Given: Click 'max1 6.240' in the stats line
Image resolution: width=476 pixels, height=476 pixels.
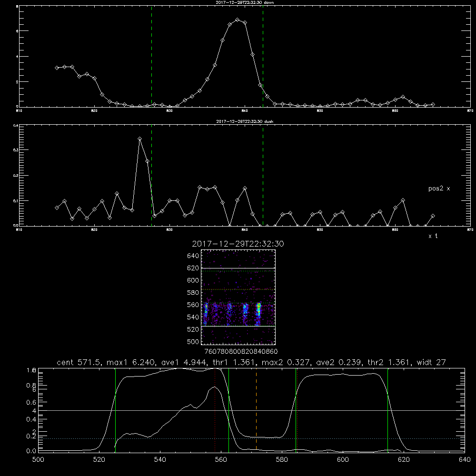Looking at the screenshot, I should point(130,362).
